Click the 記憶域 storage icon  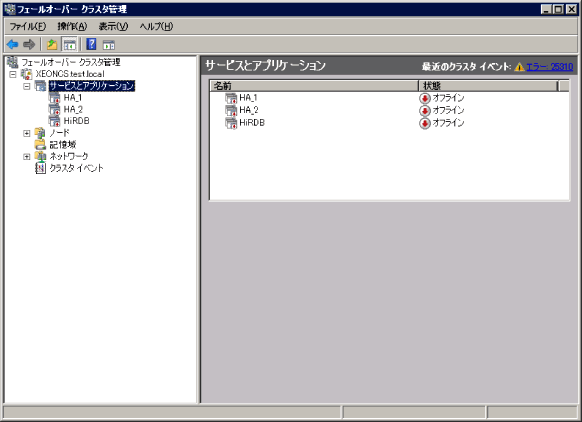pyautogui.click(x=40, y=144)
